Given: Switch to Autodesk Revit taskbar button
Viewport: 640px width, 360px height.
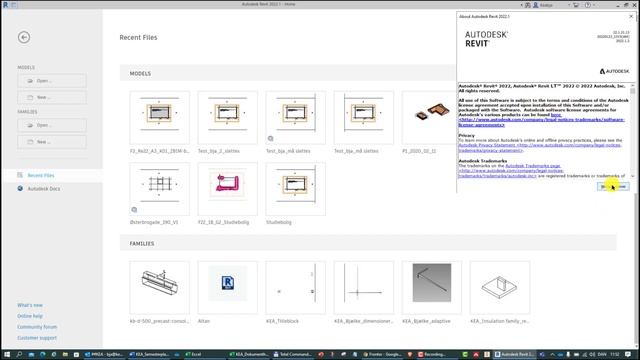Looking at the screenshot, I should click(514, 354).
